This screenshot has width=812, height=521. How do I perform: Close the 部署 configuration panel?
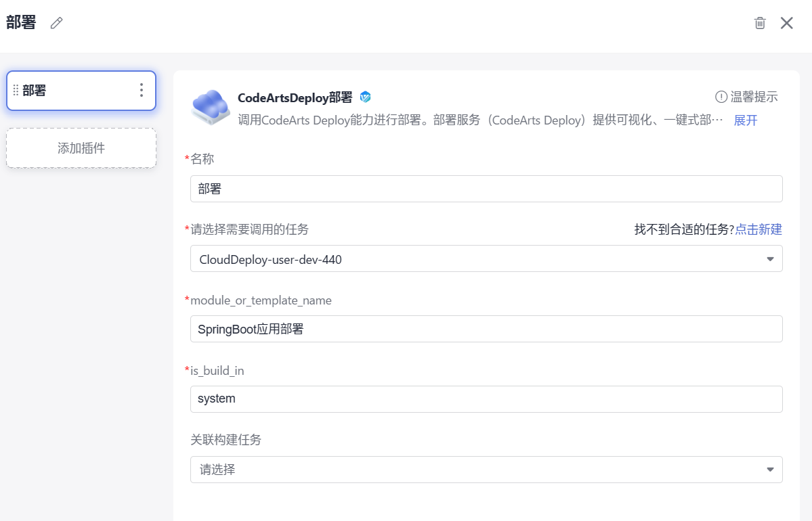(x=787, y=23)
